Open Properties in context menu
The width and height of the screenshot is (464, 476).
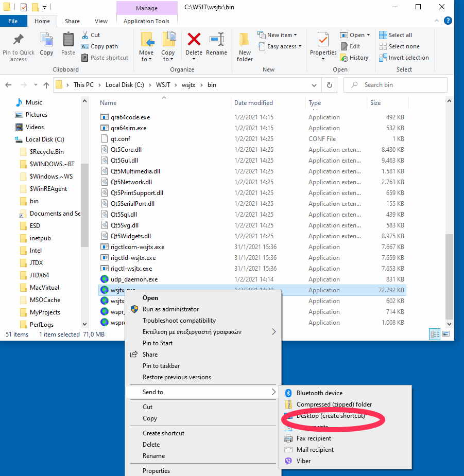156,470
